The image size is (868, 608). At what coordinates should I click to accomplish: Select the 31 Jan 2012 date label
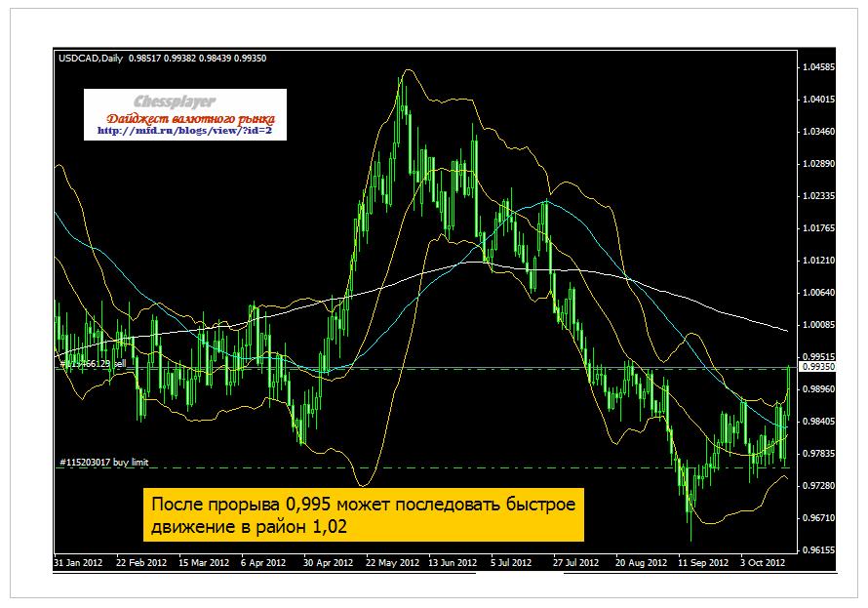pyautogui.click(x=78, y=562)
